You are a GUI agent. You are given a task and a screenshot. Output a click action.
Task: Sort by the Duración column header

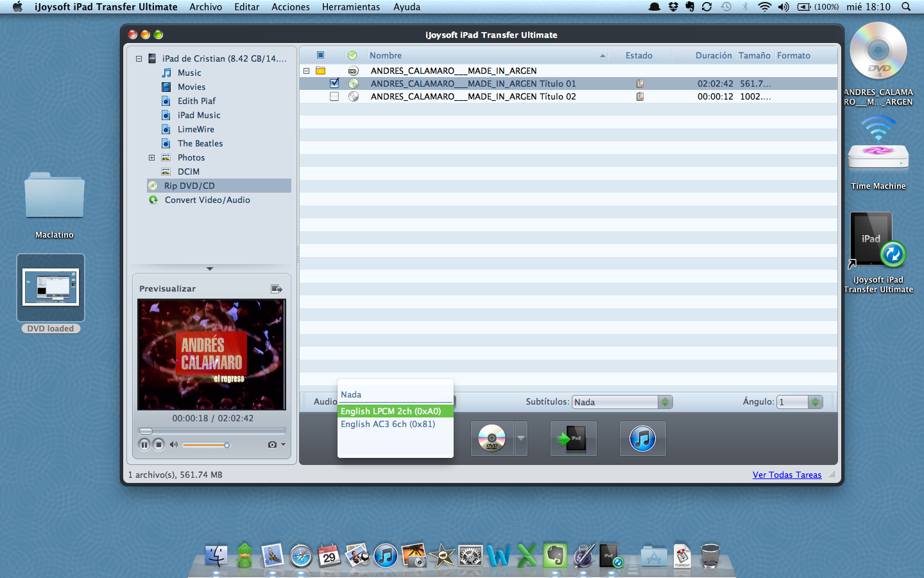pos(704,55)
